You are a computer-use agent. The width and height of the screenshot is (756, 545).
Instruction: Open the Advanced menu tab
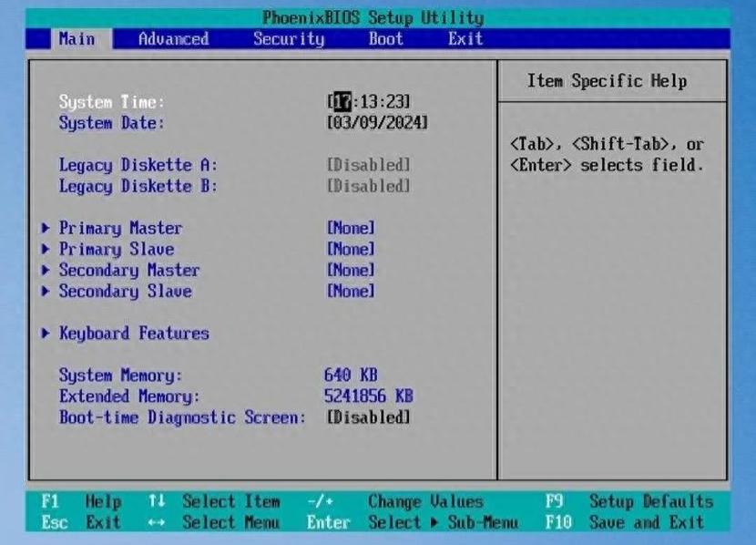(x=174, y=38)
